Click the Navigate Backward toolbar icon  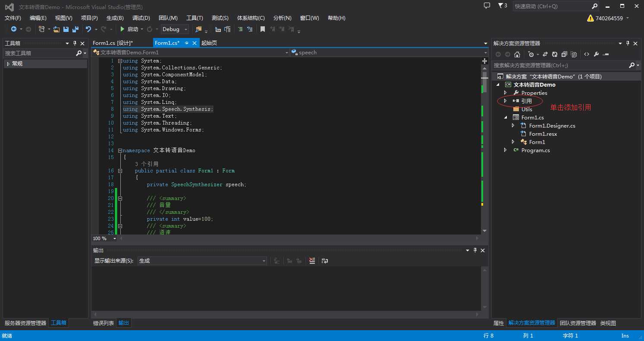[x=14, y=29]
